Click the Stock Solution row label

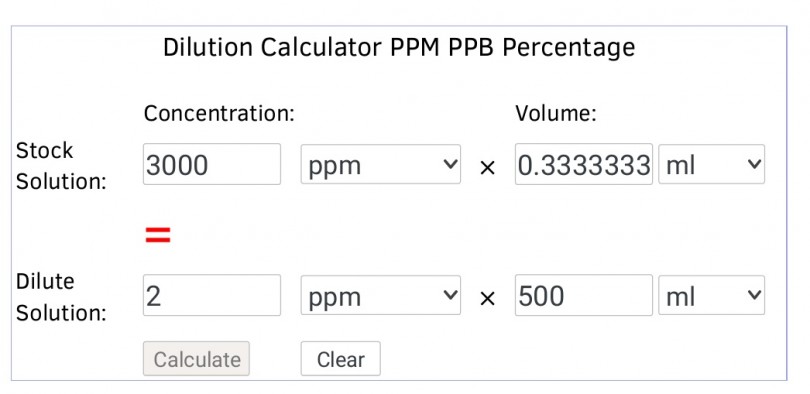pos(61,166)
